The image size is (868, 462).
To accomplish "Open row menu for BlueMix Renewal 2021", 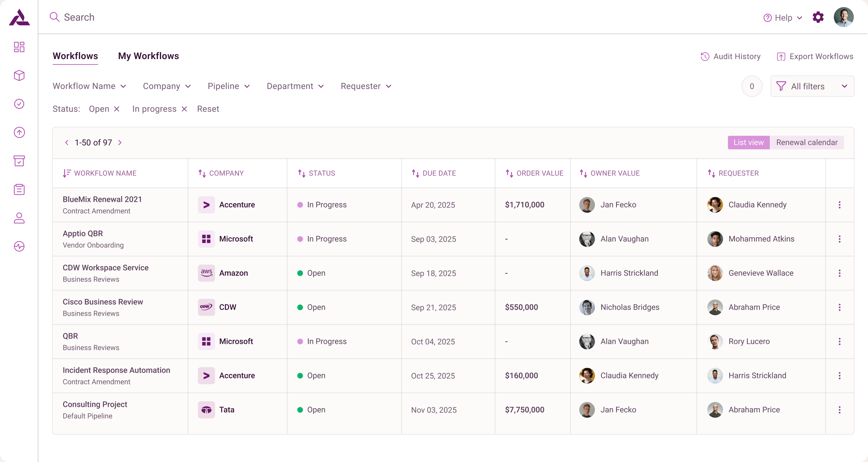I will pyautogui.click(x=840, y=205).
